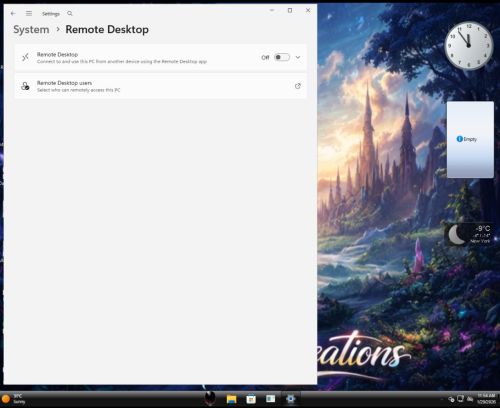Click the Remote Desktop users person icon
The image size is (500, 408).
pos(25,86)
